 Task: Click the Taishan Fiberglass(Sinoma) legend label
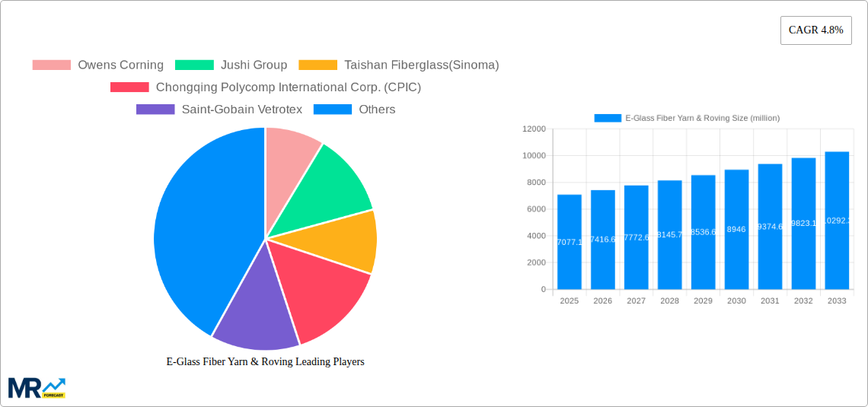pyautogui.click(x=422, y=65)
